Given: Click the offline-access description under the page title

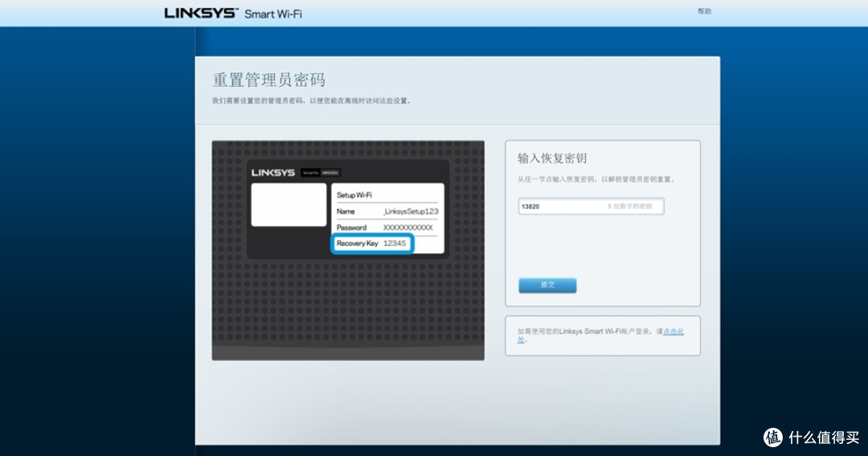Looking at the screenshot, I should click(312, 101).
